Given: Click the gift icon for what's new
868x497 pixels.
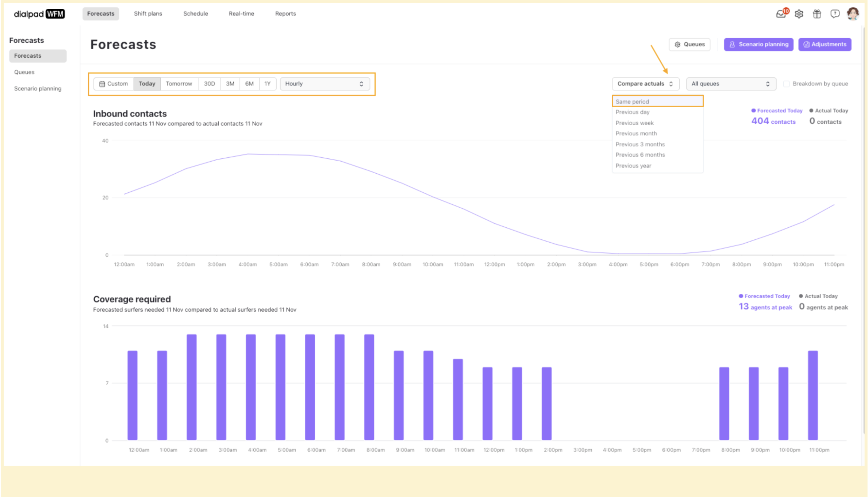Looking at the screenshot, I should (817, 14).
